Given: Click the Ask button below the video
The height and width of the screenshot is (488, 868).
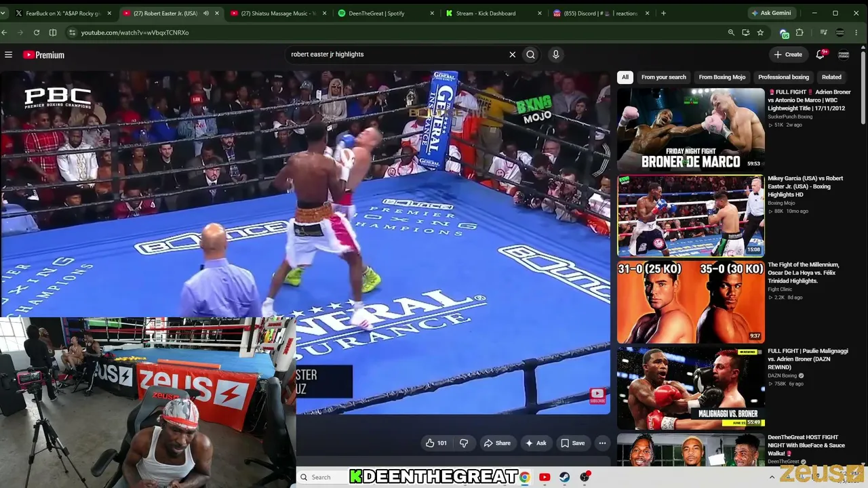Looking at the screenshot, I should (x=536, y=443).
